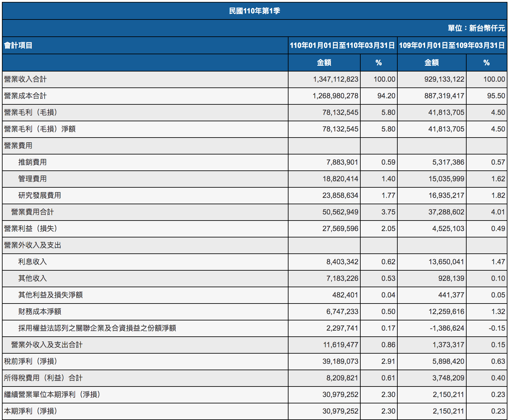Click the 441,377 value
The height and width of the screenshot is (420, 510).
451,295
